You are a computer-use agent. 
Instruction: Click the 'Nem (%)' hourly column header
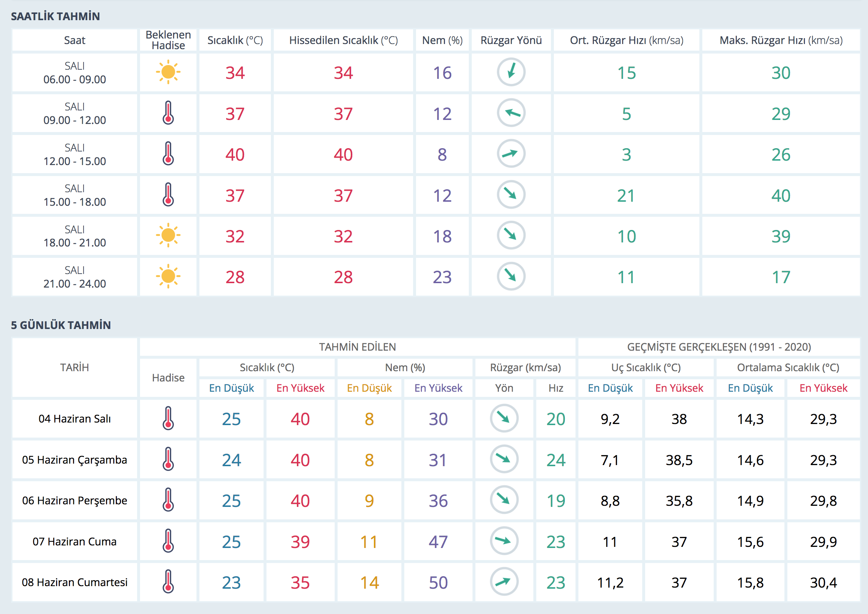pyautogui.click(x=442, y=40)
